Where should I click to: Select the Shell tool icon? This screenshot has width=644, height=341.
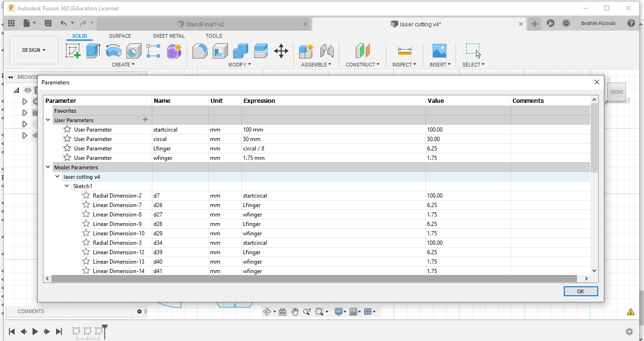(x=220, y=50)
